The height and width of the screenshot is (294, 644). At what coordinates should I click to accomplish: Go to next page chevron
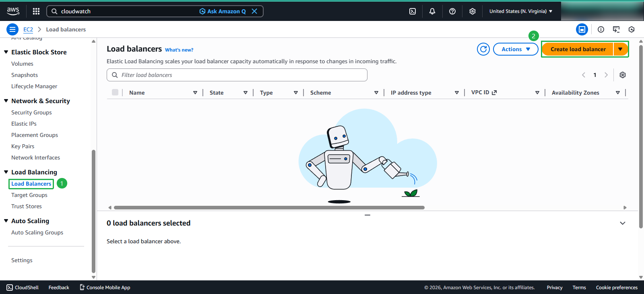pos(606,75)
